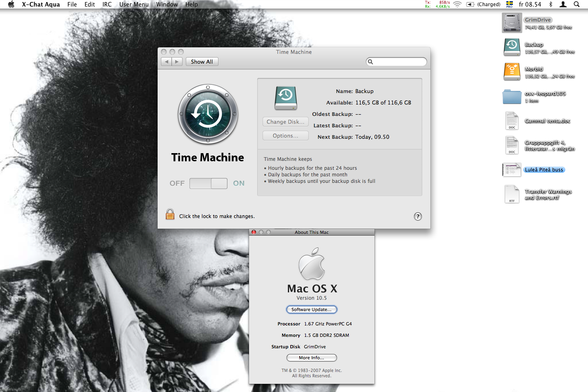Click the Version 10.5 text
Screen dimensions: 588x392
(312, 298)
